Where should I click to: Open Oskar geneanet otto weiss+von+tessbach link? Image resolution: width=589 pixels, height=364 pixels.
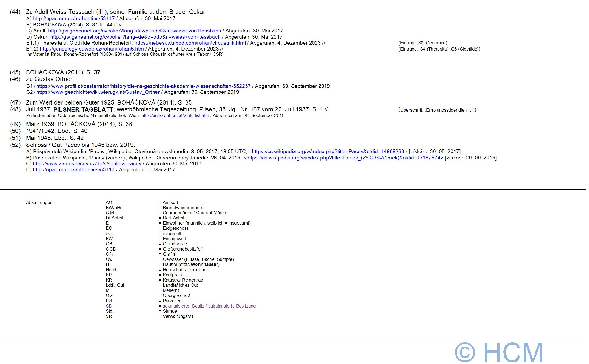pyautogui.click(x=135, y=37)
